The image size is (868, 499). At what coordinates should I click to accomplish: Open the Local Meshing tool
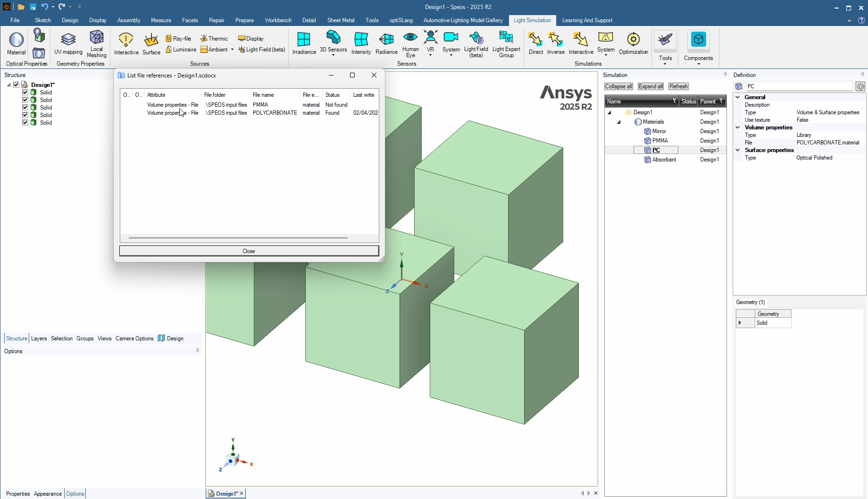click(97, 43)
